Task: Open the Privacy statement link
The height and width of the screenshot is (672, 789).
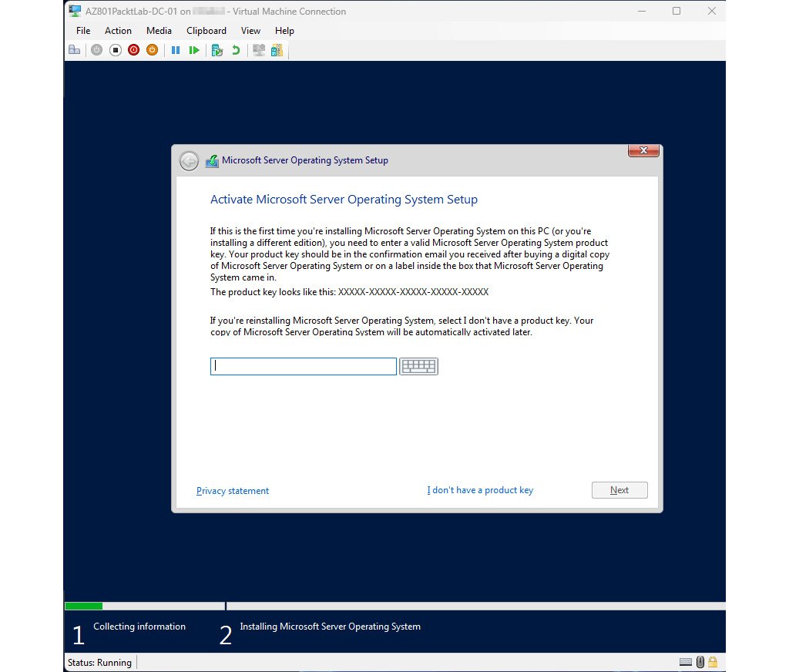Action: coord(233,491)
